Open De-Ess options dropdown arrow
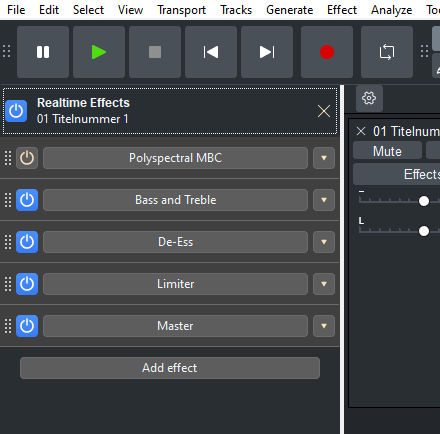440x434 pixels. (324, 242)
